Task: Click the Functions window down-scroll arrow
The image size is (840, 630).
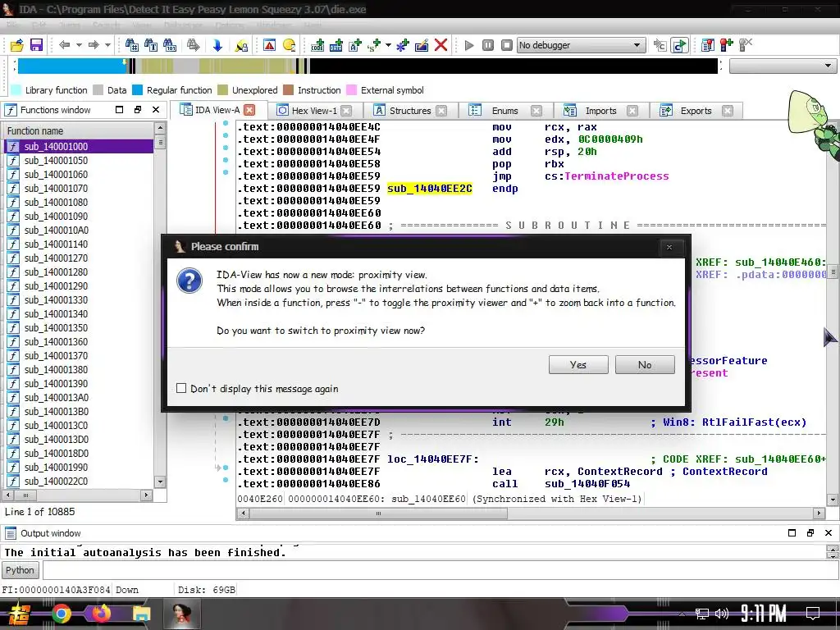Action: pos(160,481)
